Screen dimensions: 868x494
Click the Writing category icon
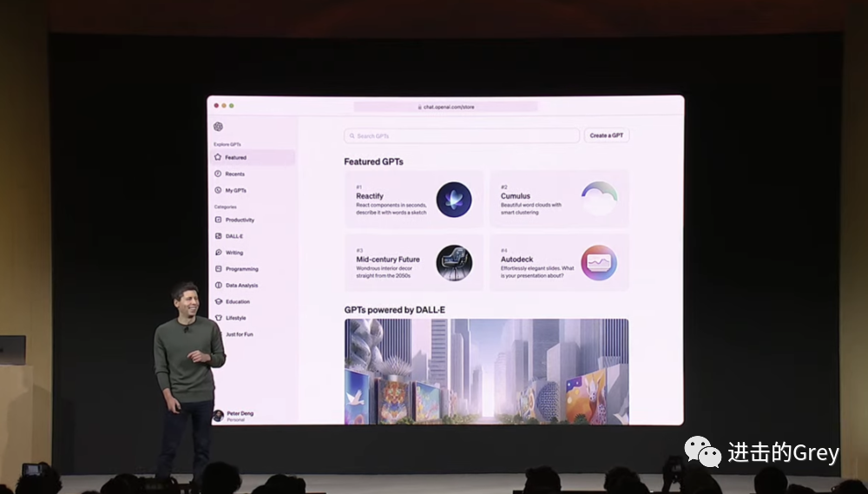point(218,253)
